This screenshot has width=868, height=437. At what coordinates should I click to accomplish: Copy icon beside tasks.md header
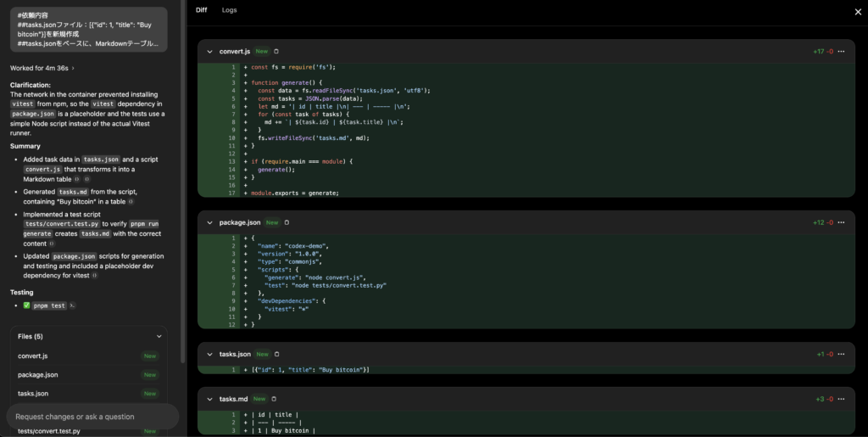(274, 399)
